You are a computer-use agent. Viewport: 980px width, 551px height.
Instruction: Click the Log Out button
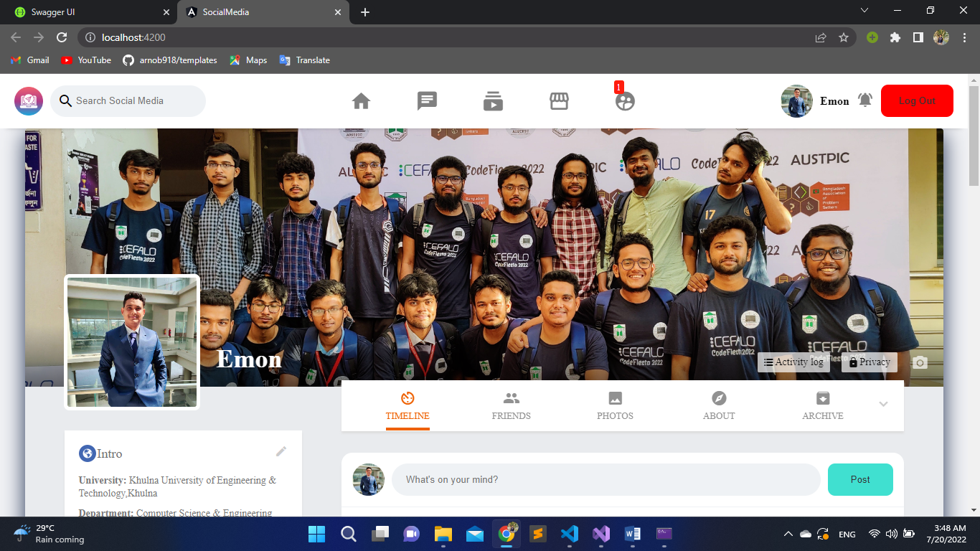[x=917, y=100]
